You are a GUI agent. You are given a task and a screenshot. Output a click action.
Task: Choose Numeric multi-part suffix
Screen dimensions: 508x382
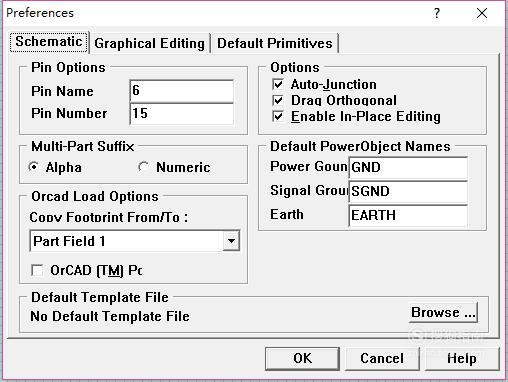point(143,167)
